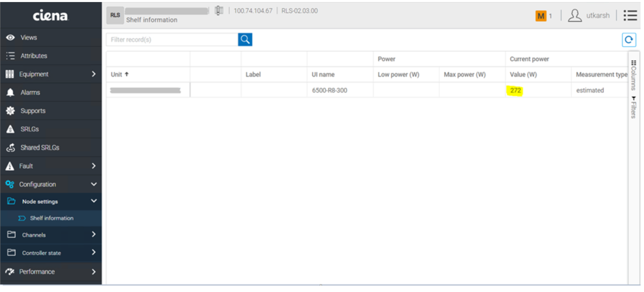Open the Columns side panel
The image size is (644, 292).
633,75
